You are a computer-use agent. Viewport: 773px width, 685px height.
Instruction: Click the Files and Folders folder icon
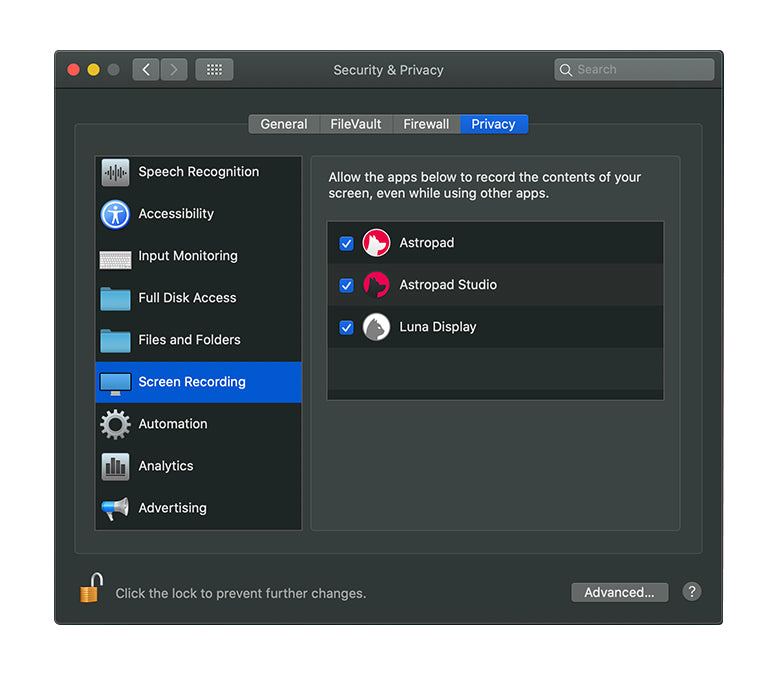pyautogui.click(x=115, y=341)
